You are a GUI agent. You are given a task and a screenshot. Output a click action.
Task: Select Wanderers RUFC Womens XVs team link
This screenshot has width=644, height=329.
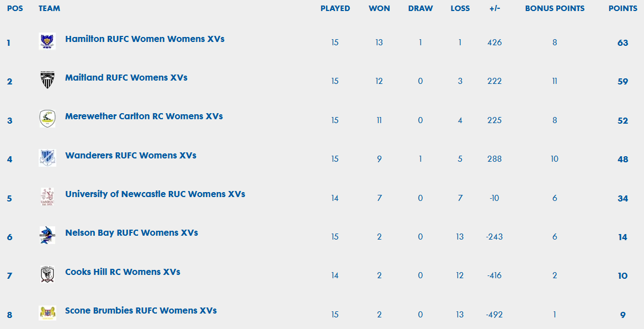click(131, 155)
